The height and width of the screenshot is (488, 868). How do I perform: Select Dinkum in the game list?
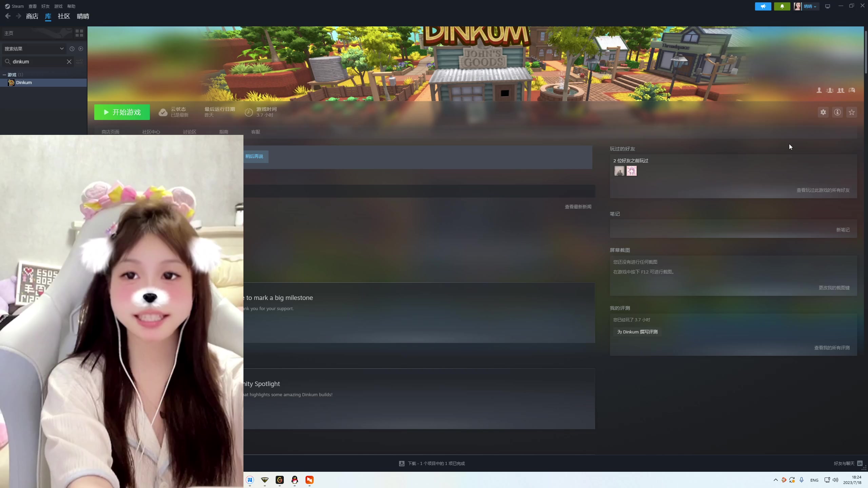click(43, 82)
